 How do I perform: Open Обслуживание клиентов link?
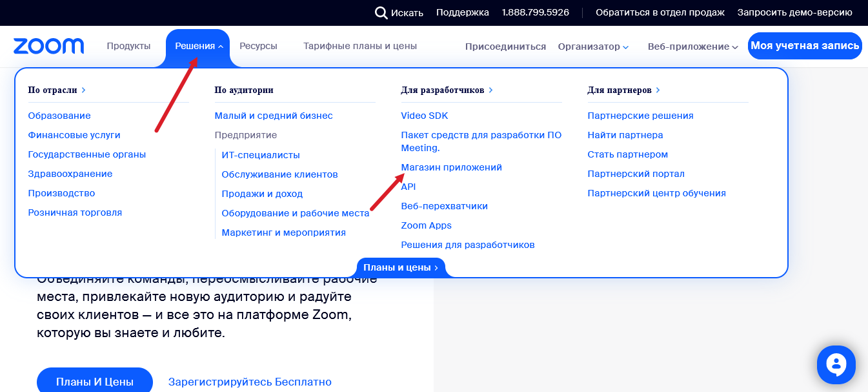(x=279, y=174)
